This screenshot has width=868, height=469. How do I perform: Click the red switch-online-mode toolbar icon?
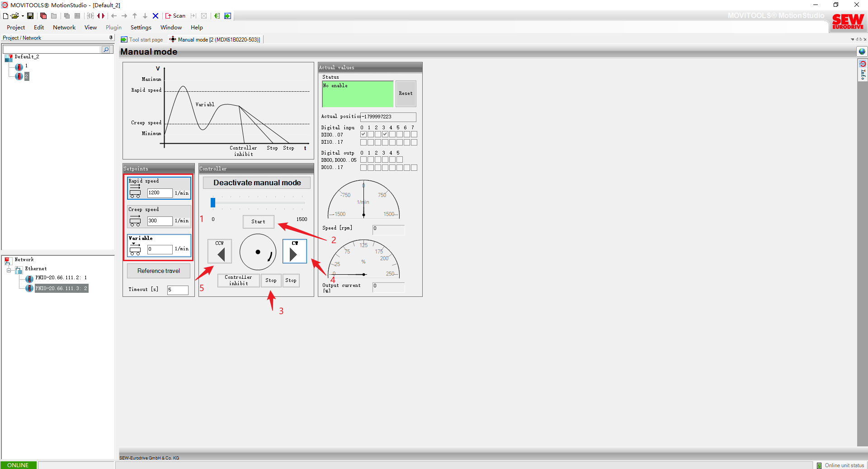click(x=101, y=16)
